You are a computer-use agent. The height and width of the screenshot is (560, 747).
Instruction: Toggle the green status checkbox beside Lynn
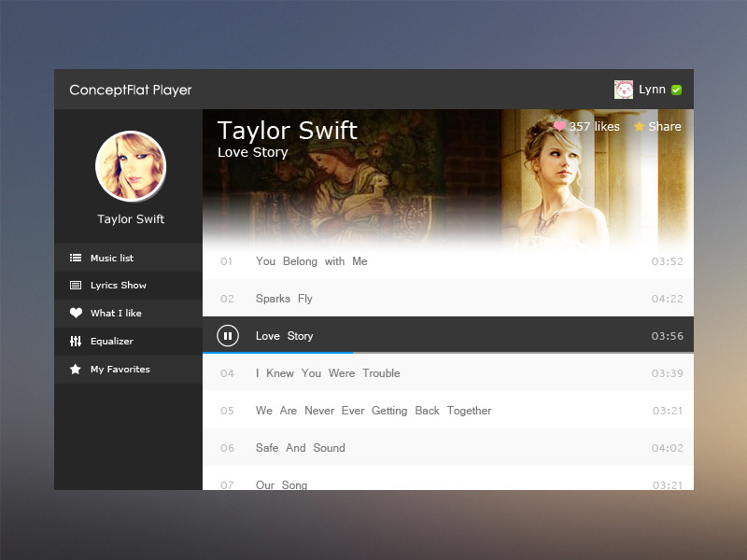tap(676, 90)
